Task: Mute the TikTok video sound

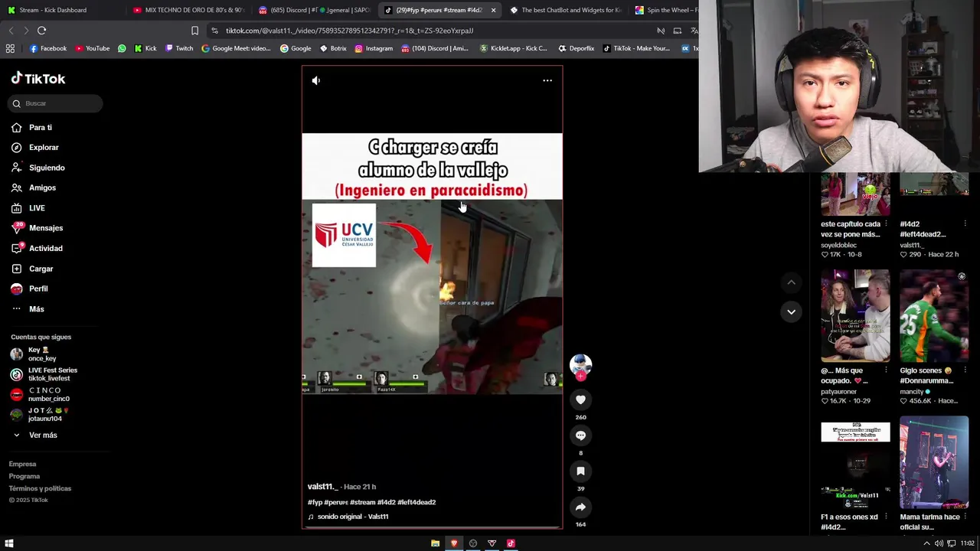Action: (x=316, y=80)
